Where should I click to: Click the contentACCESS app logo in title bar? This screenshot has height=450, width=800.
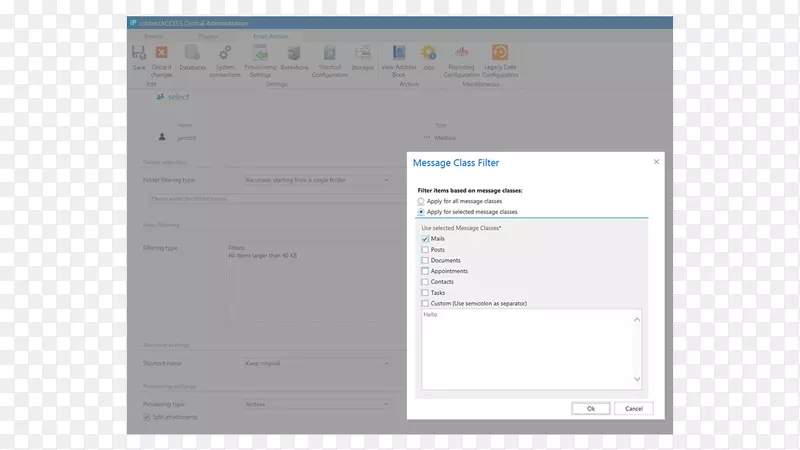coord(133,23)
